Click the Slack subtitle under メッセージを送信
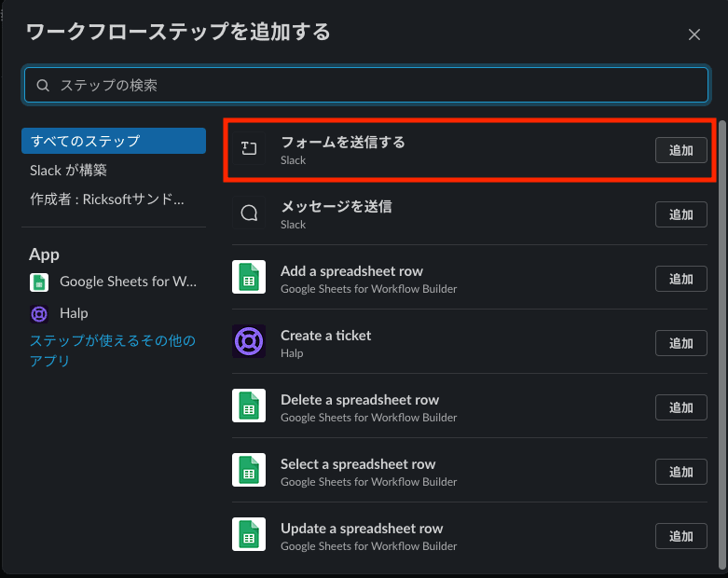 (293, 225)
